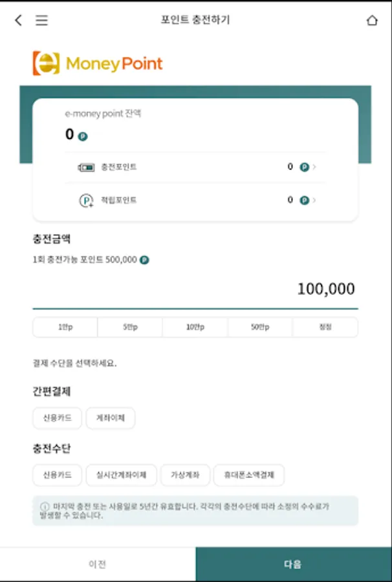Add 1만p preset amount
392x582 pixels.
[65, 327]
